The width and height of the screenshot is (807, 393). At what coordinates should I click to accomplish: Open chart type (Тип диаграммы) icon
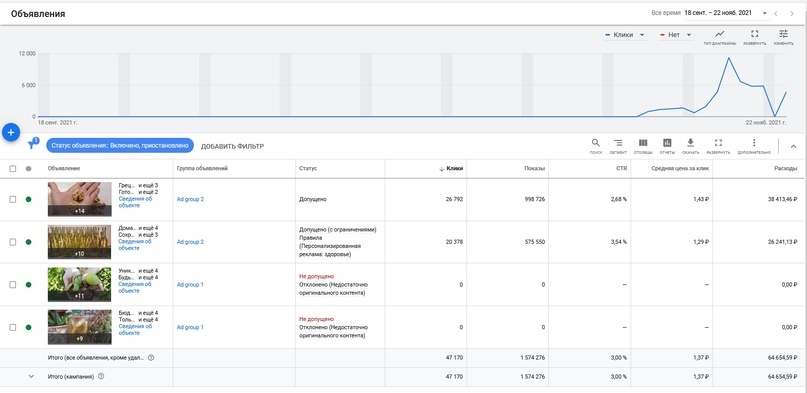(720, 37)
